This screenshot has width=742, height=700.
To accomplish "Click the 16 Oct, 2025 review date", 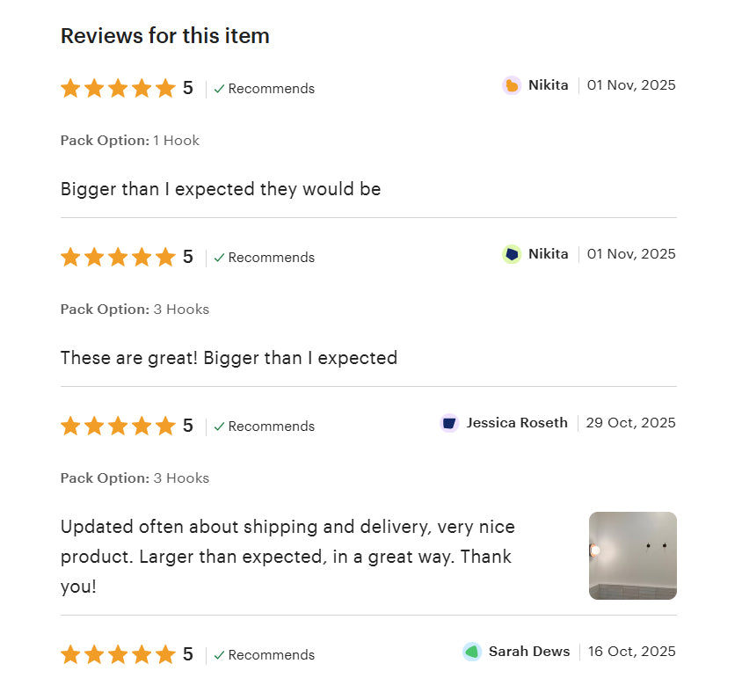I will (x=631, y=652).
